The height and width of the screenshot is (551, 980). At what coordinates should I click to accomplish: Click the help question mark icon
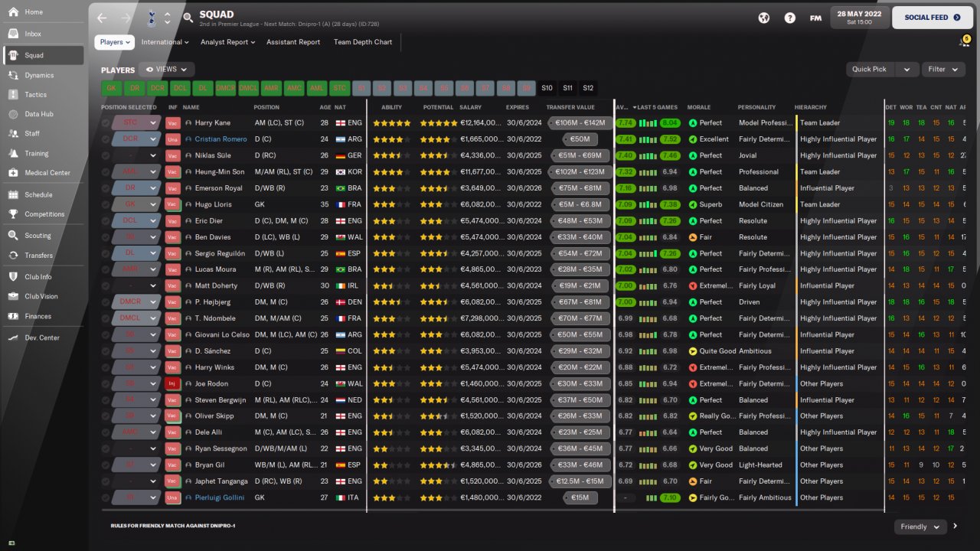[x=789, y=18]
